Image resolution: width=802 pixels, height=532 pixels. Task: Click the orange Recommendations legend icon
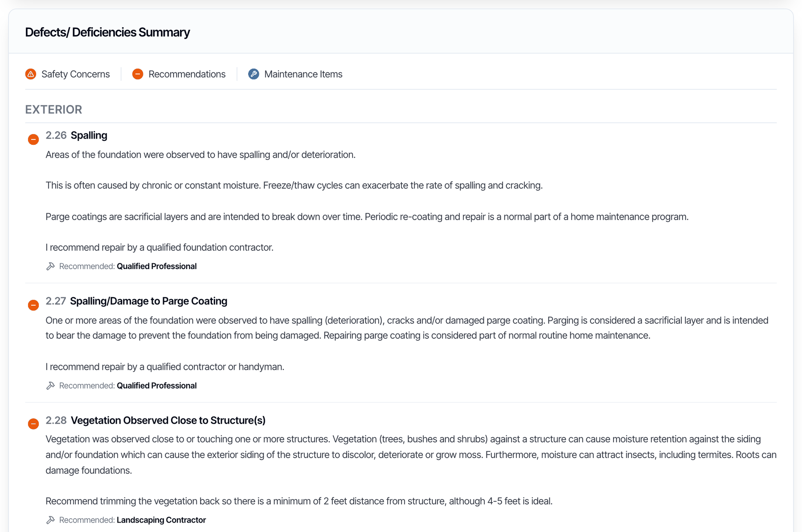pyautogui.click(x=138, y=74)
